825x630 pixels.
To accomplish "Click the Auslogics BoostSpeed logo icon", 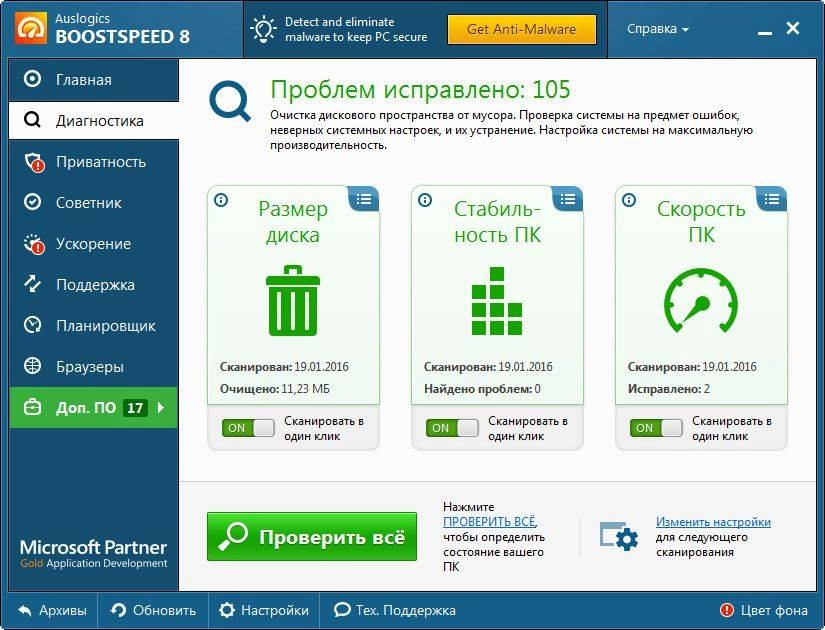I will pos(31,28).
